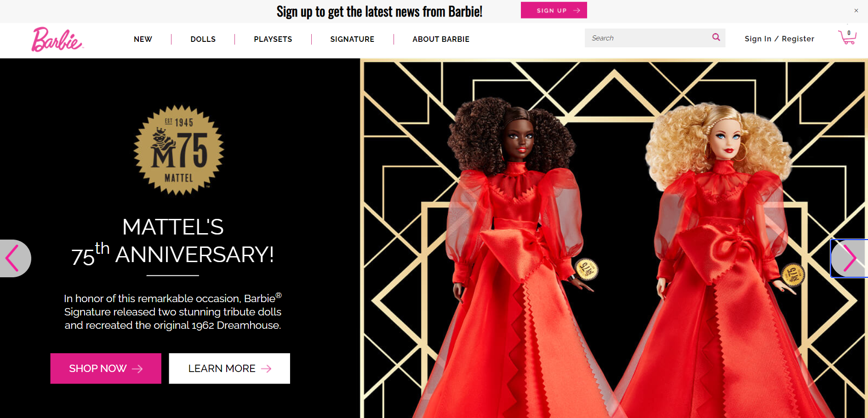Viewport: 868px width, 418px height.
Task: Expand the ABOUT BARBIE menu
Action: pos(441,39)
